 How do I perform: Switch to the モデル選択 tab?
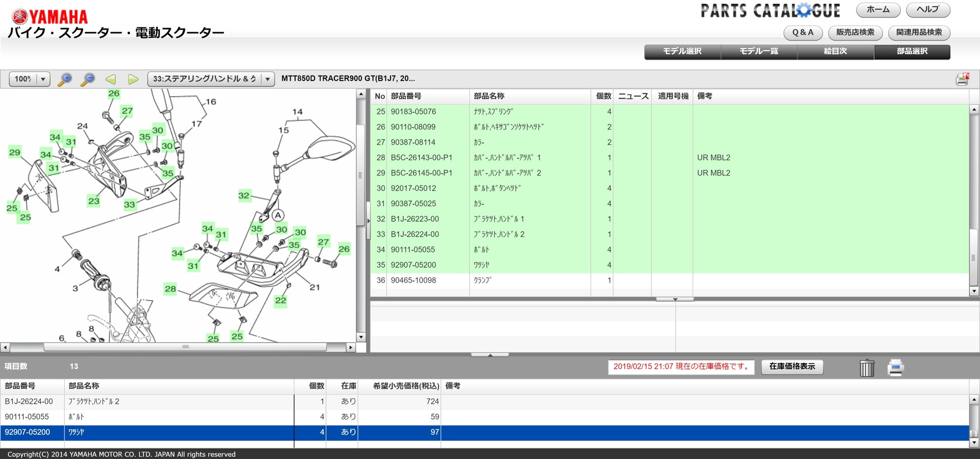coord(682,52)
